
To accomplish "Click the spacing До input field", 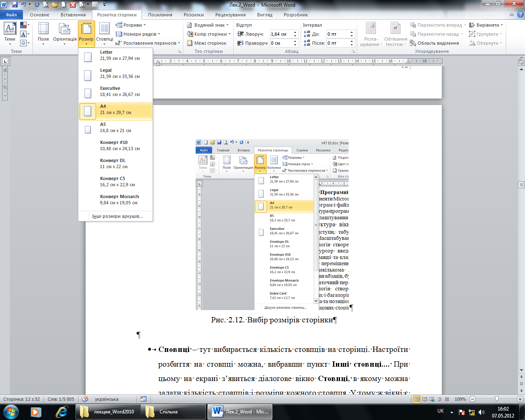I will [x=337, y=34].
